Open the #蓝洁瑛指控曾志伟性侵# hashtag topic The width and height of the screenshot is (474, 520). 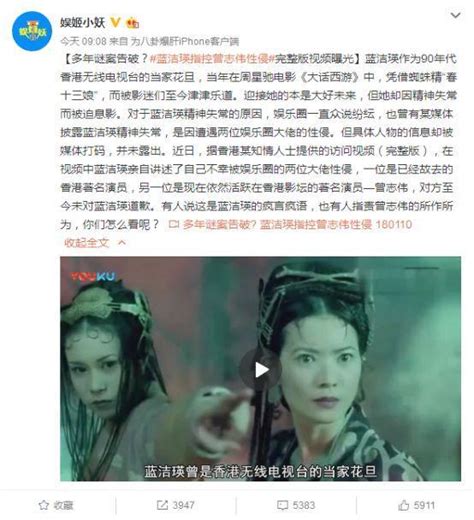[x=212, y=59]
